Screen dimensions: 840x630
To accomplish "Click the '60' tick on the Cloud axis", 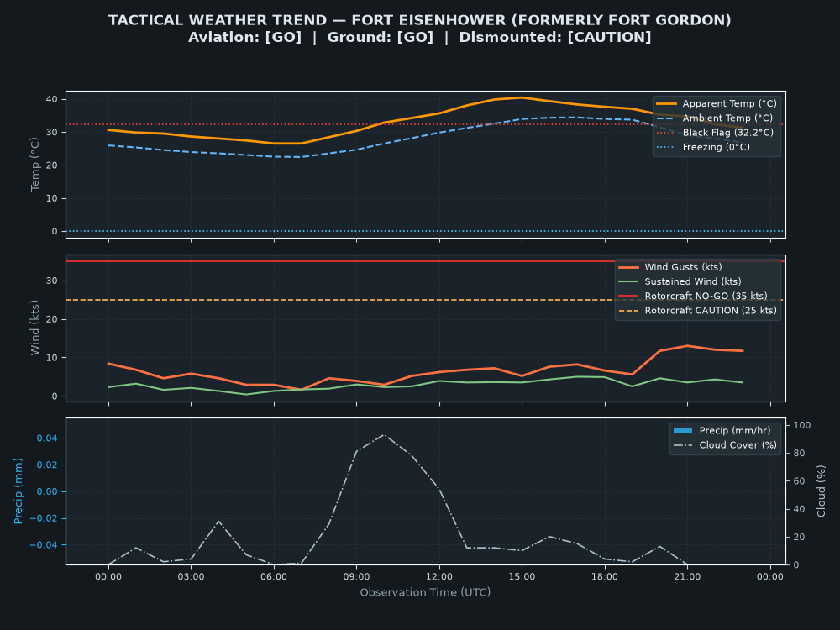I will (800, 481).
